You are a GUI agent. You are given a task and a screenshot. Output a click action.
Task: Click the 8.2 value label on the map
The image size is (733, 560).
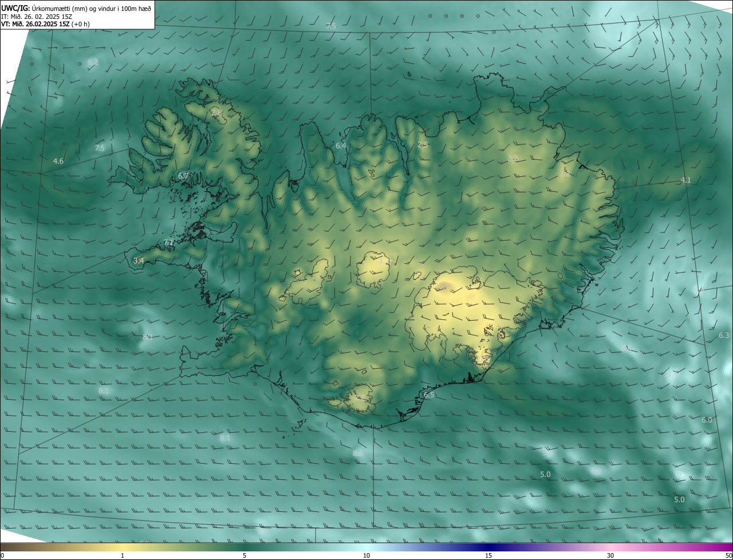pyautogui.click(x=93, y=62)
